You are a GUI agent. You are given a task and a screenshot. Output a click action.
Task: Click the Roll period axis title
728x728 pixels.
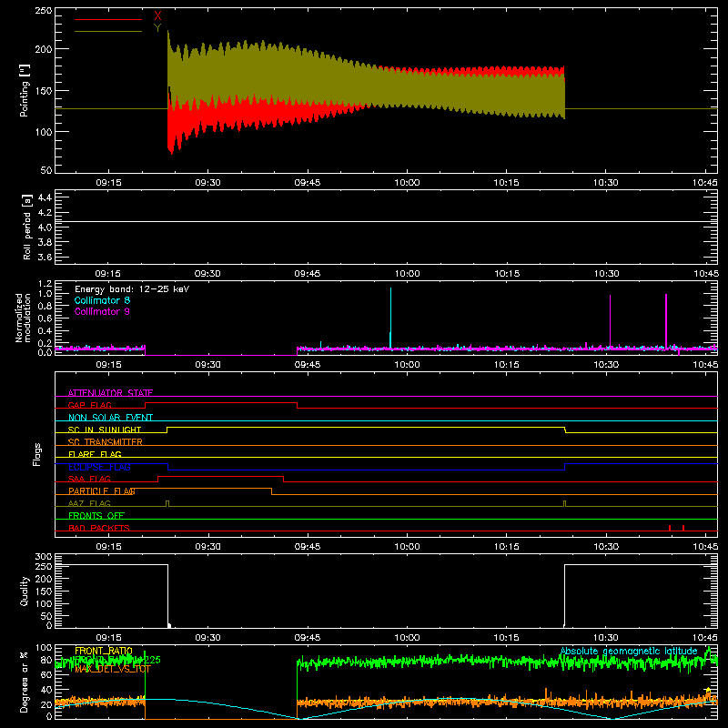click(x=27, y=227)
